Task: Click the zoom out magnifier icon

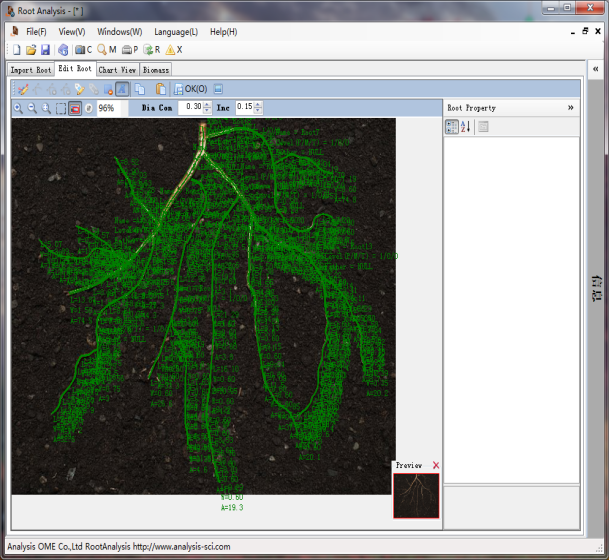Action: click(x=32, y=108)
